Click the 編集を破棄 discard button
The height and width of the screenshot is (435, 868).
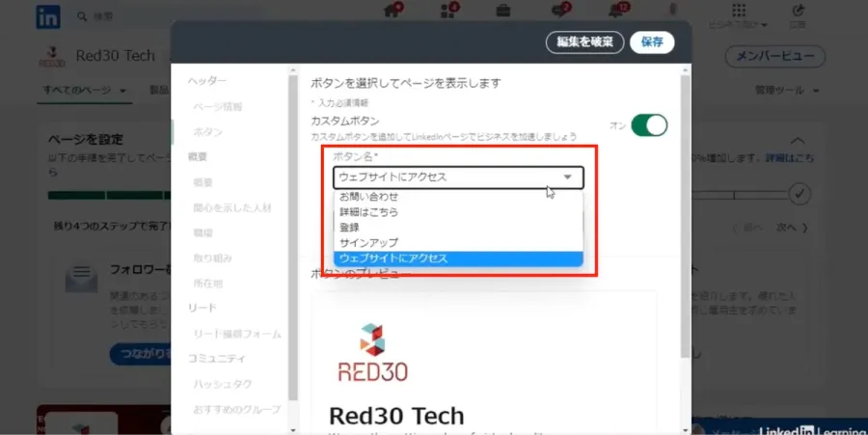pyautogui.click(x=585, y=42)
